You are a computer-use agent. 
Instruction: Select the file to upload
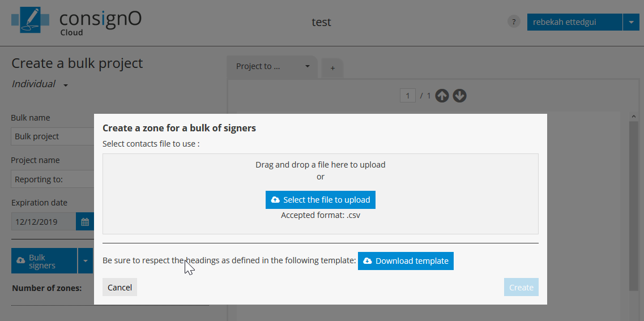click(x=320, y=200)
